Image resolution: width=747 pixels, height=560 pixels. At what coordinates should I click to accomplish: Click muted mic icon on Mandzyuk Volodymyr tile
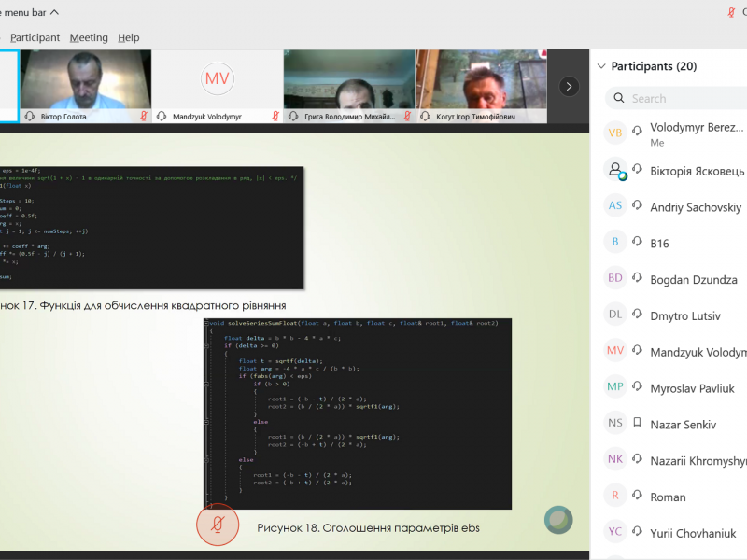tap(275, 117)
